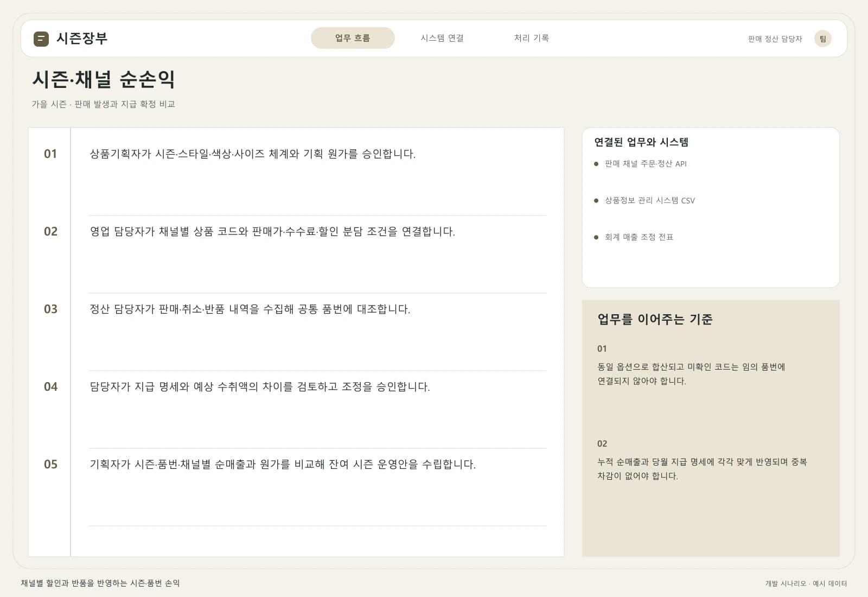Click step text starting 담당자가 지급 명세와
The height and width of the screenshot is (597, 868).
pyautogui.click(x=260, y=387)
